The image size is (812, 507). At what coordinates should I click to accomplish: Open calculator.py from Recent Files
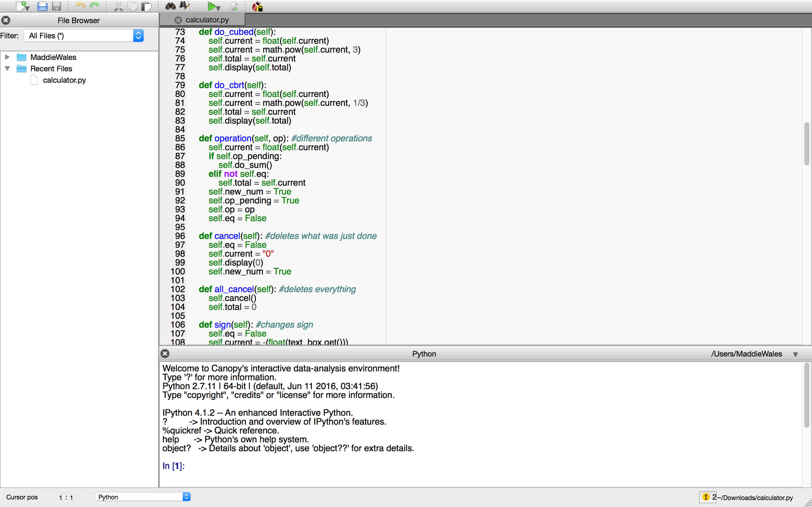tap(64, 80)
